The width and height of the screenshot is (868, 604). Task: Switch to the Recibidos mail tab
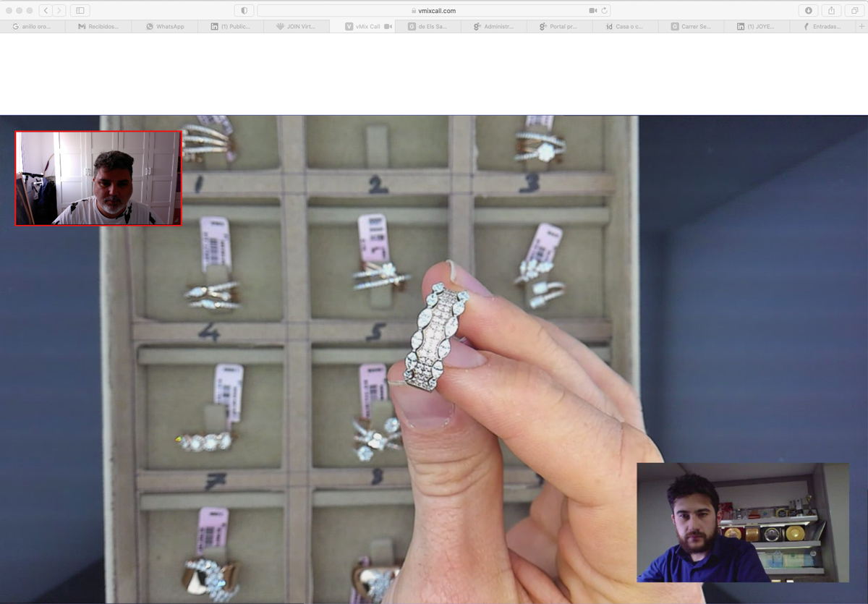98,26
